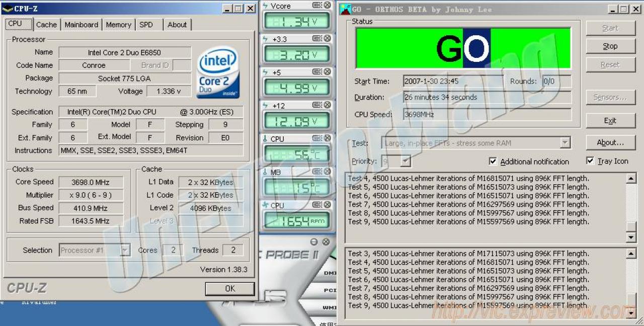The image size is (644, 326).
Task: Open the Test type dropdown in ORTHOS
Action: 565,143
